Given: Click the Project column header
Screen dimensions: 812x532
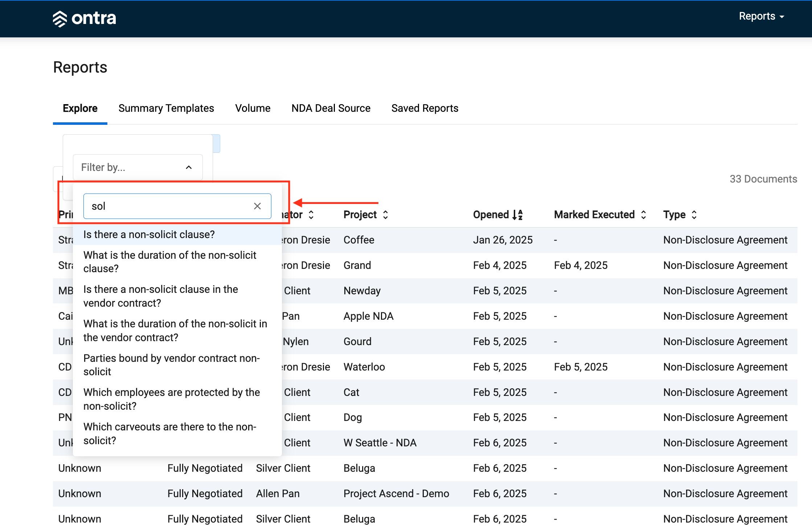Looking at the screenshot, I should pyautogui.click(x=360, y=215).
